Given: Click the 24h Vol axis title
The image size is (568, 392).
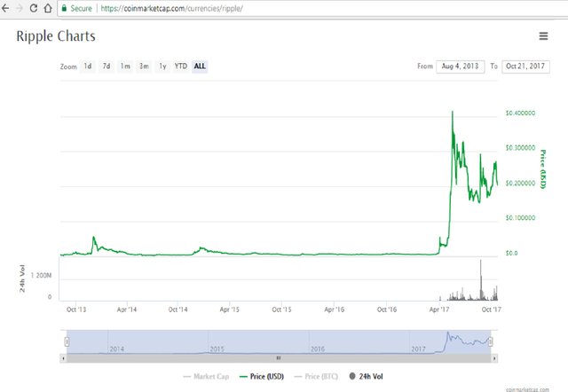Looking at the screenshot, I should coord(22,278).
